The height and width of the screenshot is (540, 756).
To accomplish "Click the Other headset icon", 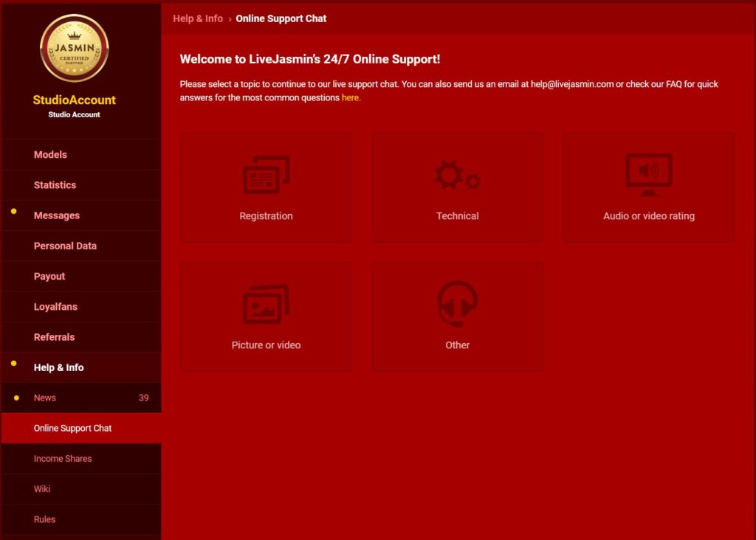I will click(458, 304).
